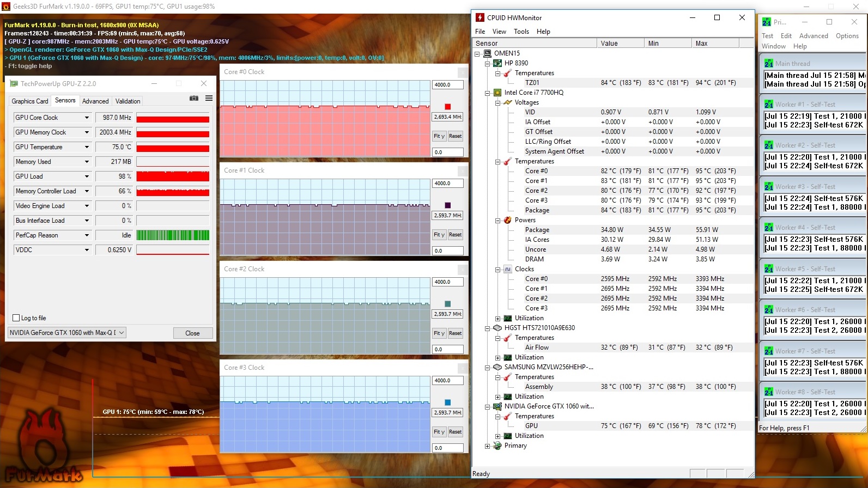Open the GPU Temperature sensor dropdown
The height and width of the screenshot is (488, 868).
[x=87, y=147]
